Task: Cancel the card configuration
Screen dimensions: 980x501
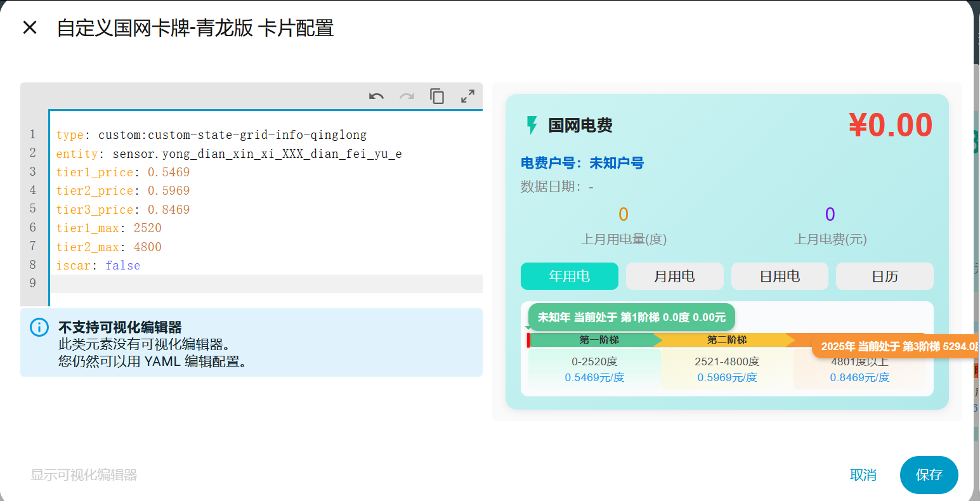Action: point(863,475)
